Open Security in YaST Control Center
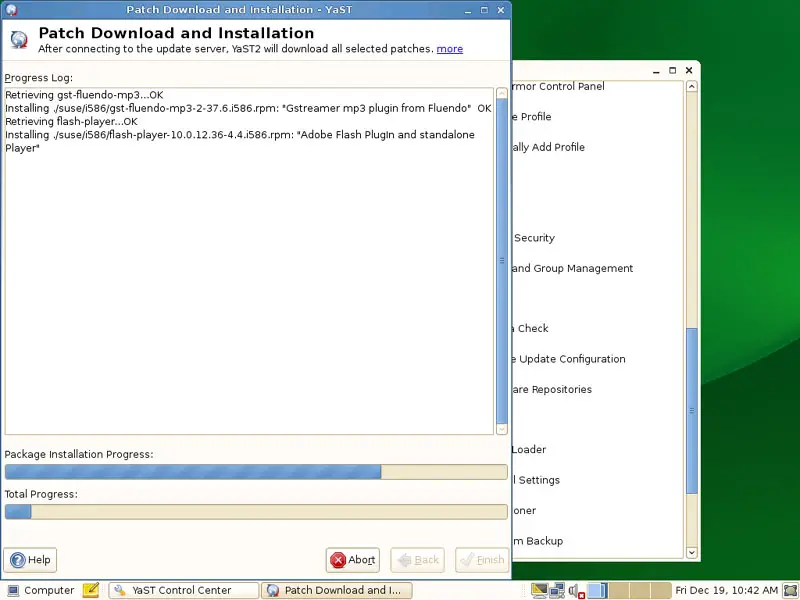Viewport: 800px width, 600px height. click(534, 238)
